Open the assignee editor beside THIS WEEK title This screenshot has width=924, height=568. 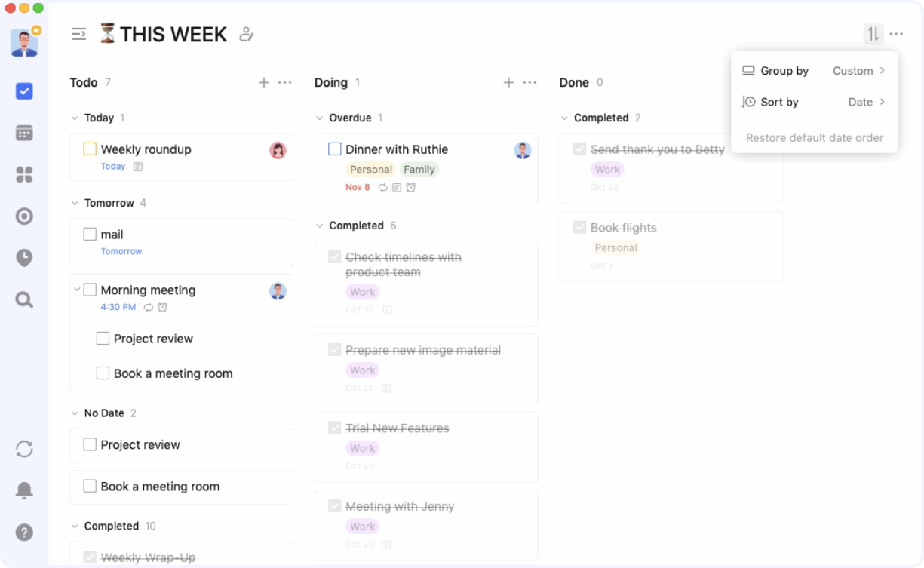coord(247,34)
